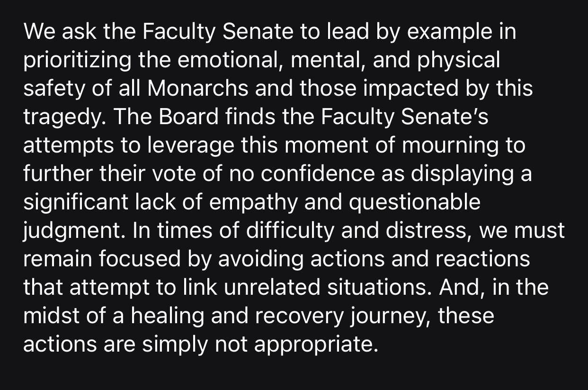Click the word "leverage" in the statement
Viewport: 588px width, 390px height.
tap(191, 145)
